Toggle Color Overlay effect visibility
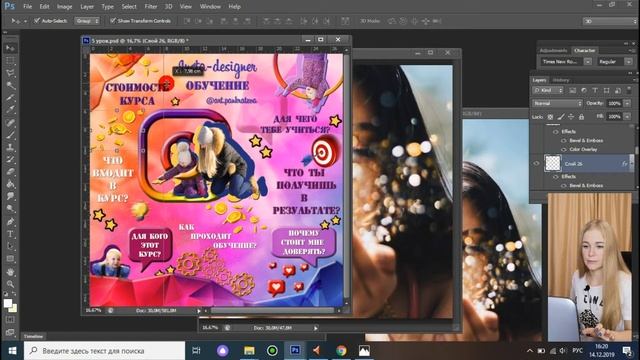 (564, 149)
